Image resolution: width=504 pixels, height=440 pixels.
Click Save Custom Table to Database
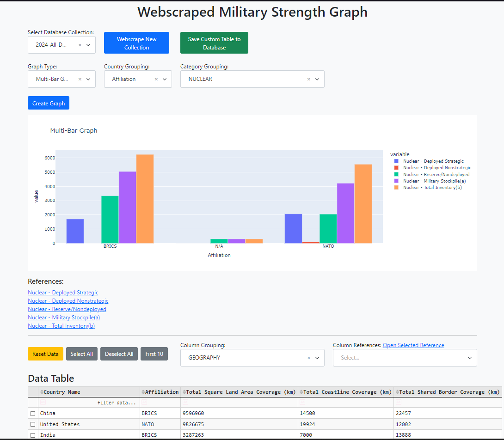(x=214, y=43)
